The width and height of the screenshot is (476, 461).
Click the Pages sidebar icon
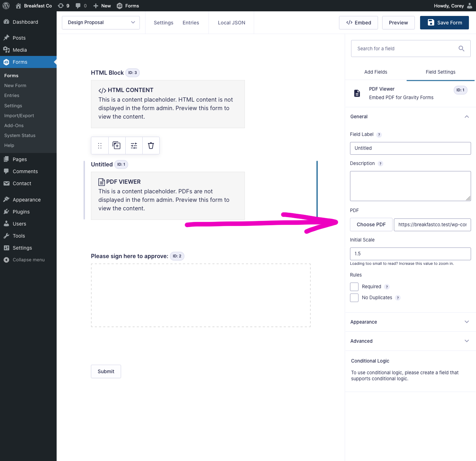tap(6, 159)
